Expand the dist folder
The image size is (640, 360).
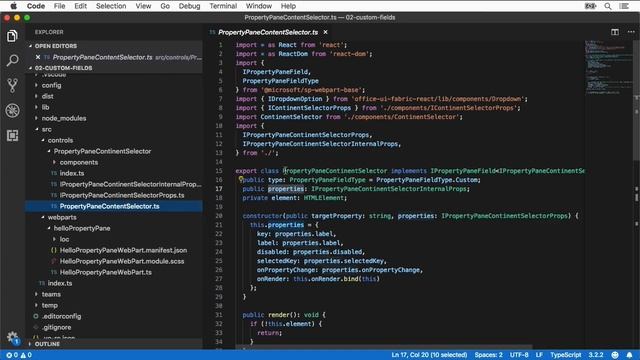(47, 96)
